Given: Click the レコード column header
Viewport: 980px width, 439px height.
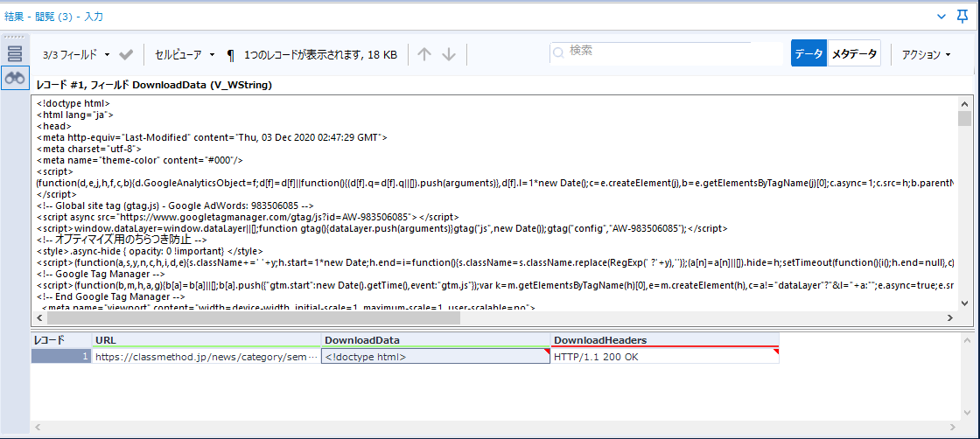Looking at the screenshot, I should coord(60,340).
